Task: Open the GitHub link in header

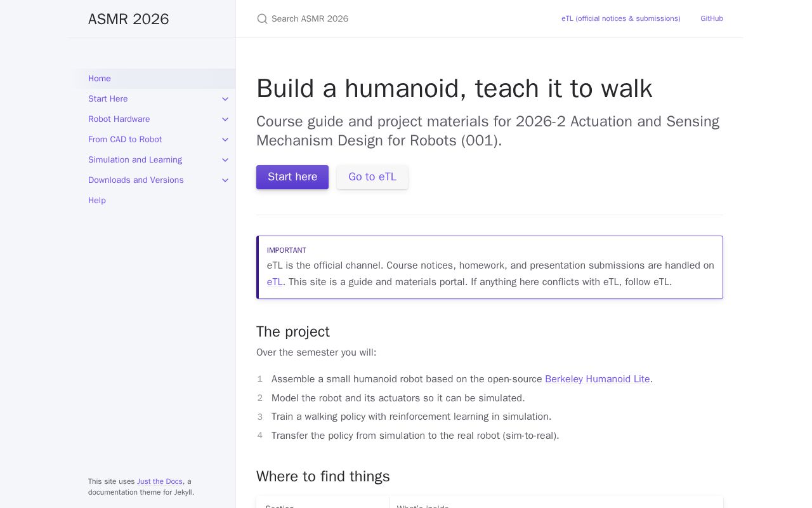Action: click(x=712, y=19)
